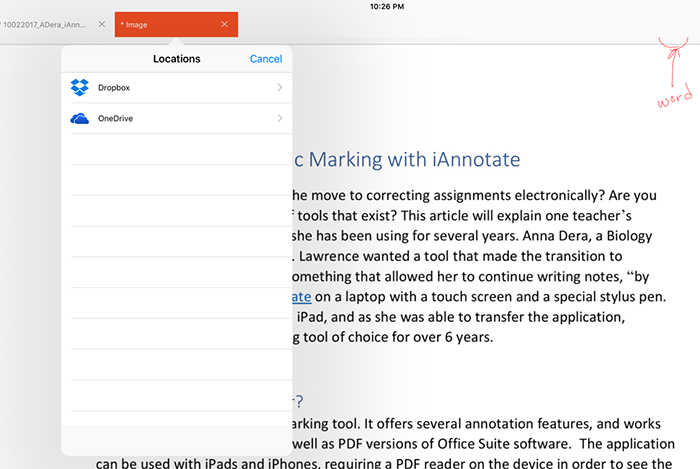Expand the Dropbox row chevron
This screenshot has height=469, width=700.
[x=279, y=87]
